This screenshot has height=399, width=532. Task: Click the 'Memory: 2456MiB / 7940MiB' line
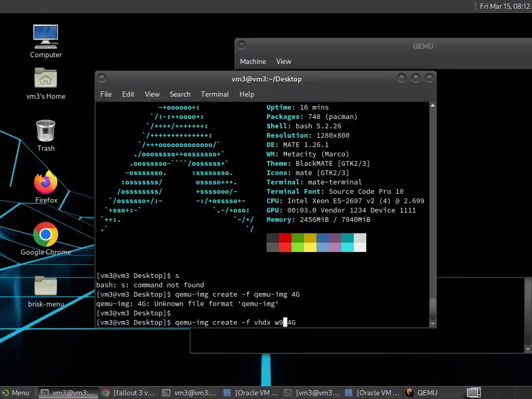(x=318, y=220)
